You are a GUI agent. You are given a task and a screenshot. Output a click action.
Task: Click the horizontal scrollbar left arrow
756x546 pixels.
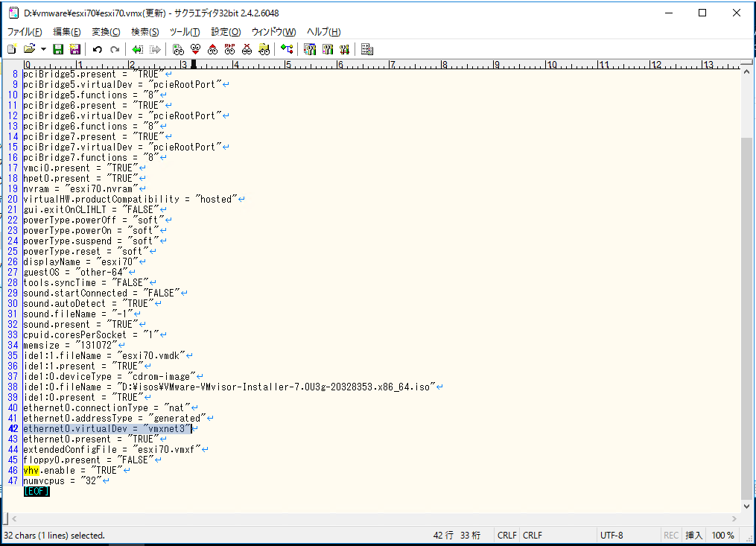coord(14,519)
